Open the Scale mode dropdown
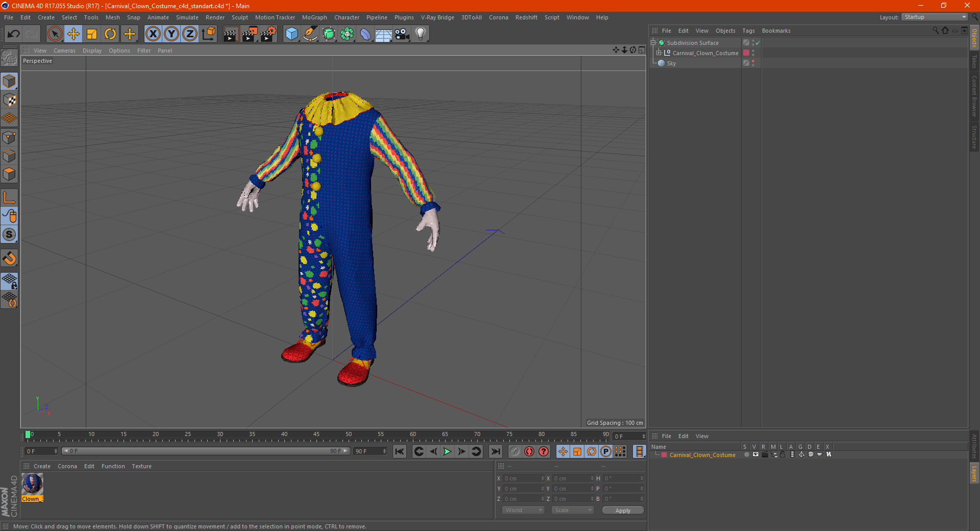The width and height of the screenshot is (980, 531). [x=573, y=510]
